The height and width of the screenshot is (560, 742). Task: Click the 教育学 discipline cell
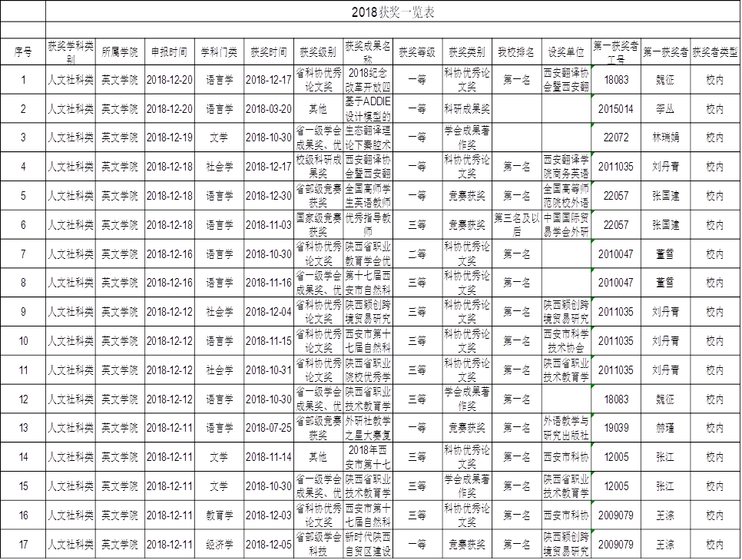pyautogui.click(x=219, y=515)
